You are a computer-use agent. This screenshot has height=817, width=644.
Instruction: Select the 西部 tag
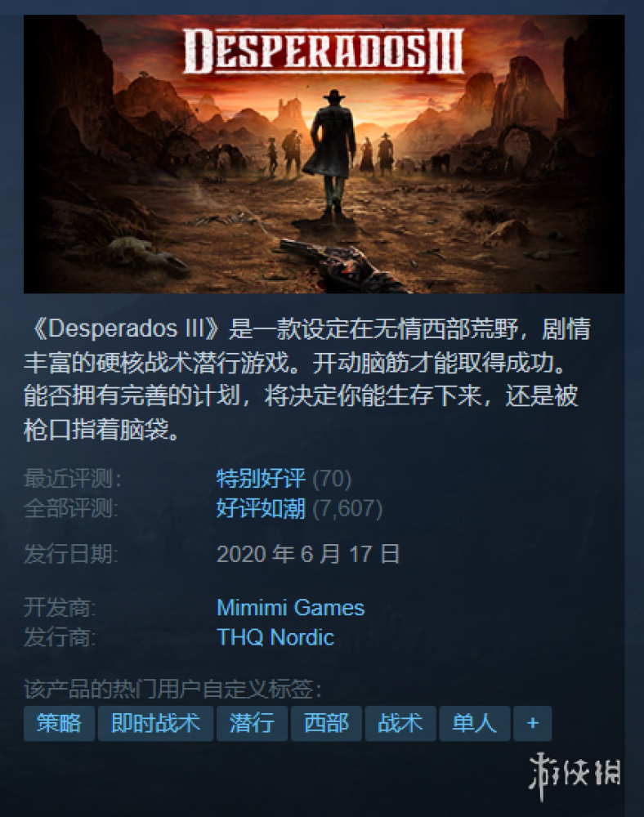[x=326, y=723]
